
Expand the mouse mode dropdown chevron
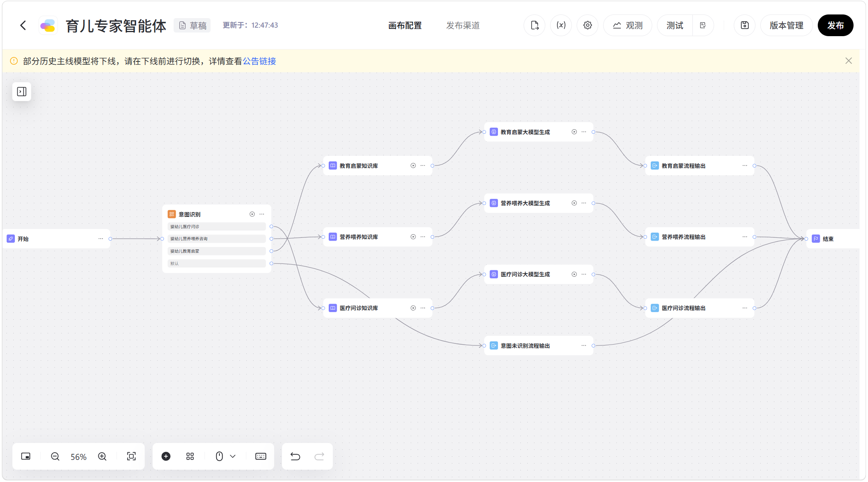(233, 456)
